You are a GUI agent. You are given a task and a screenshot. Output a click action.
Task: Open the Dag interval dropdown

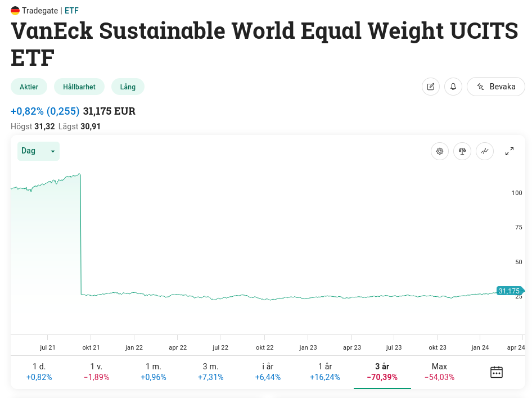[x=38, y=151]
